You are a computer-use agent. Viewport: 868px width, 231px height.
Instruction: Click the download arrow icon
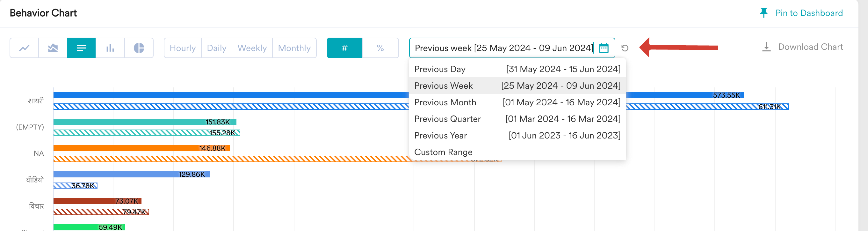766,47
